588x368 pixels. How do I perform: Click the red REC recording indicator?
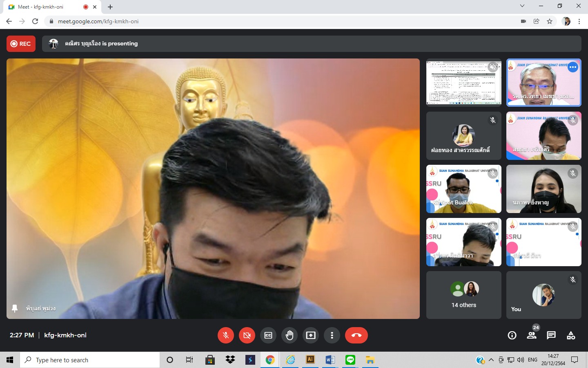tap(21, 44)
